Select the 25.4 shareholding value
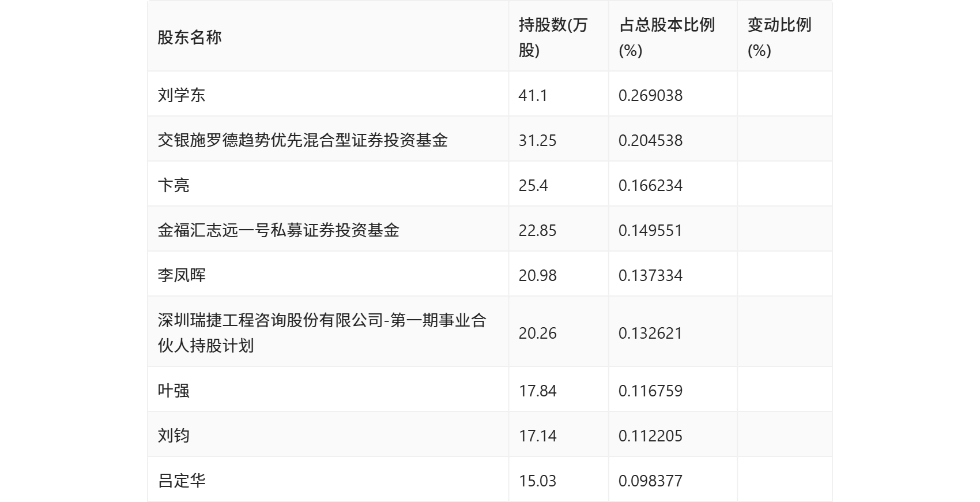 coord(533,185)
